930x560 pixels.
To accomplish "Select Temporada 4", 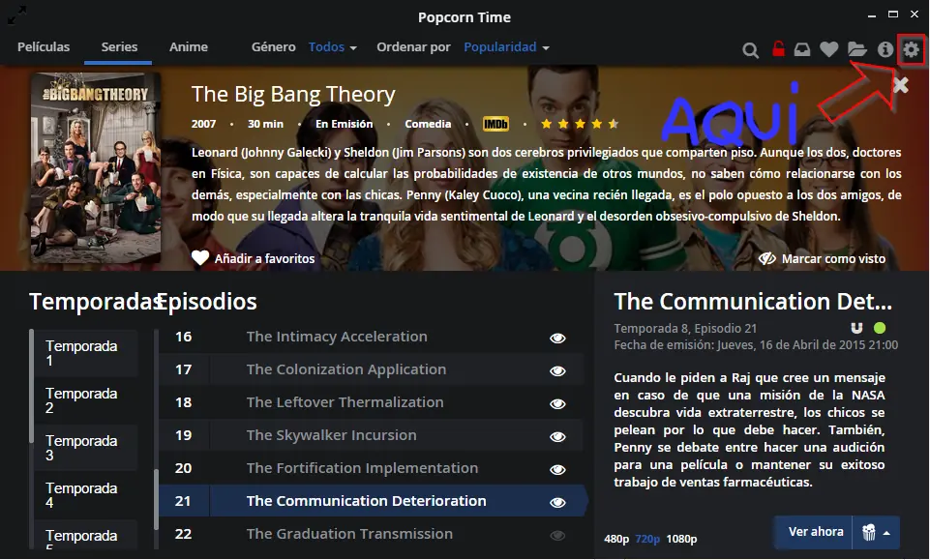I will (x=85, y=495).
